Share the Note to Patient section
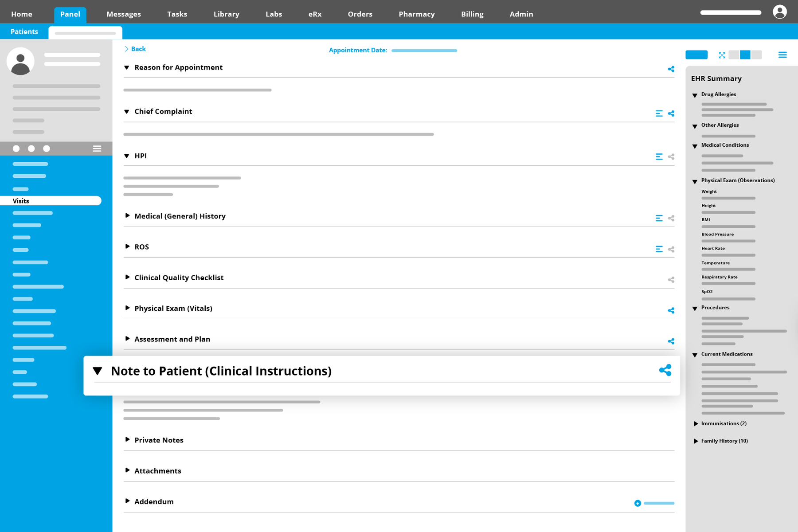Viewport: 798px width, 532px height. (665, 370)
